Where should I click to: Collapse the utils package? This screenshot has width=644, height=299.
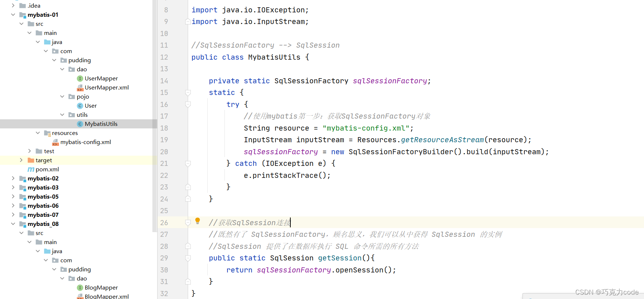[x=62, y=115]
